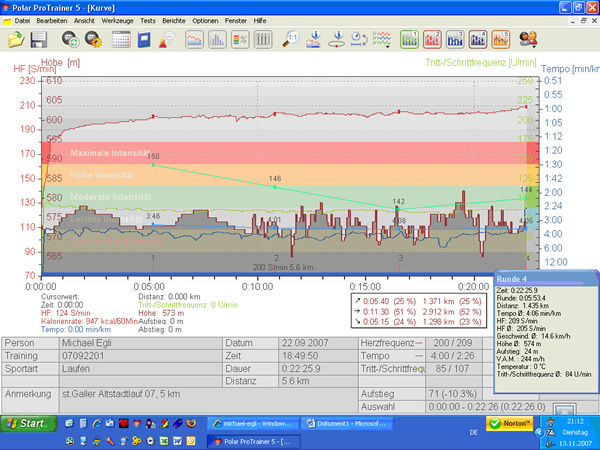Image resolution: width=600 pixels, height=450 pixels.
Task: Click the 142 cadence lap point
Action: click(399, 209)
